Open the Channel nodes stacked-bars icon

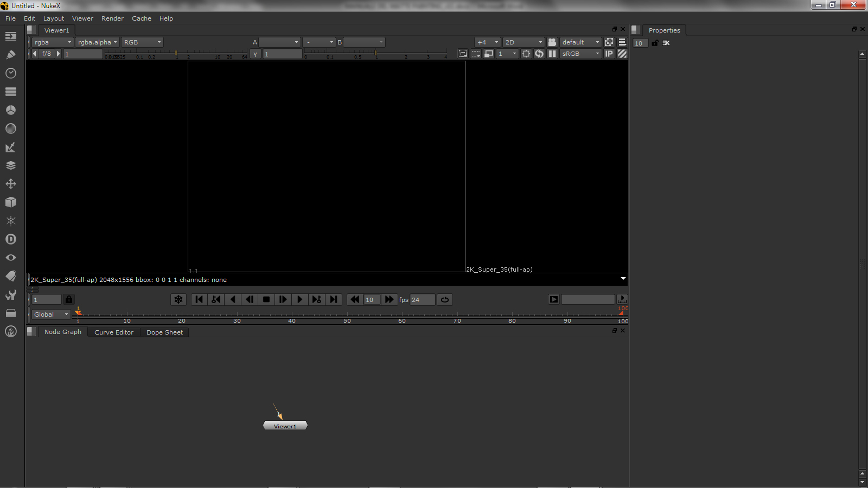(x=10, y=92)
